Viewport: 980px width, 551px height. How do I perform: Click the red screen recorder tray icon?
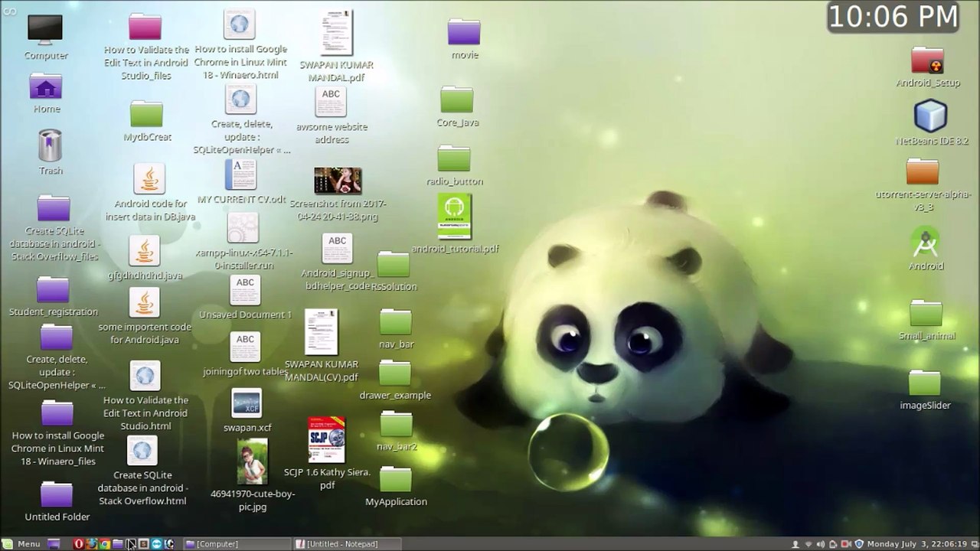coord(846,544)
